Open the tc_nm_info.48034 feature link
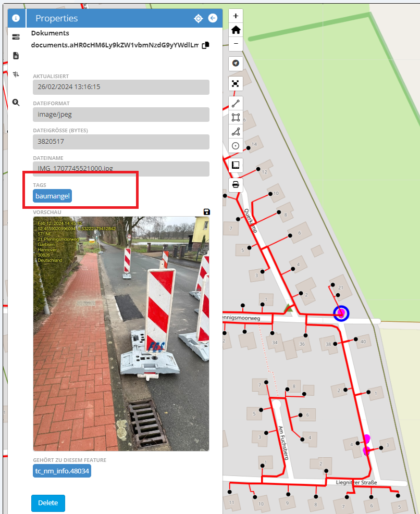The image size is (420, 514). click(62, 471)
